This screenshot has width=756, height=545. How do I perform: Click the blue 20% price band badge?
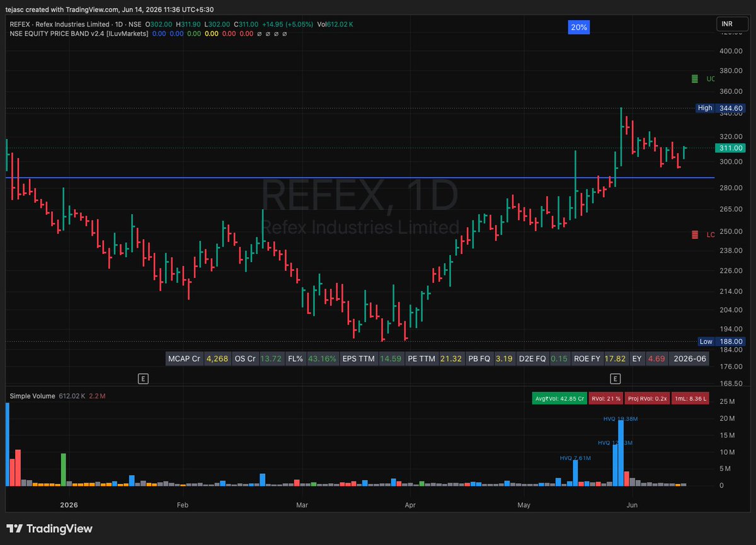[579, 27]
